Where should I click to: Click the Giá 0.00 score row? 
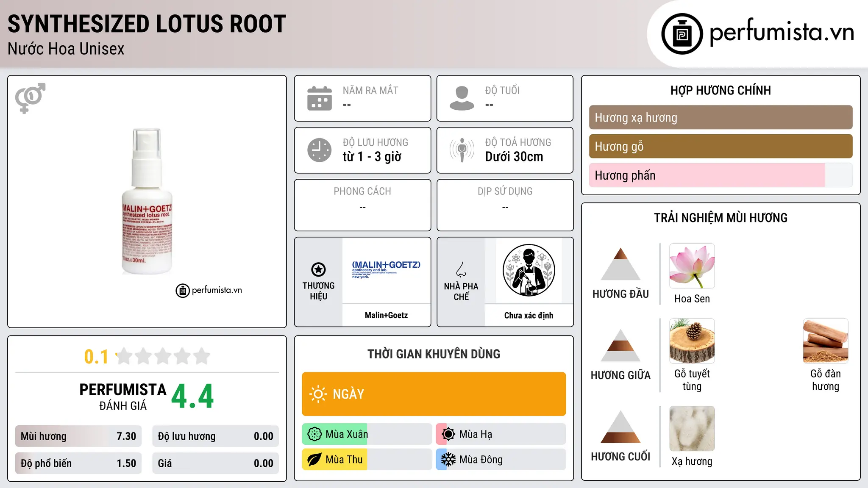click(215, 463)
